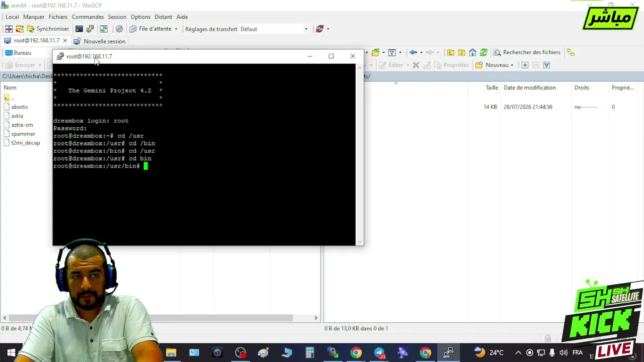Screen dimensions: 644x362
Task: Select the spammer file in local panel
Action: tap(23, 134)
